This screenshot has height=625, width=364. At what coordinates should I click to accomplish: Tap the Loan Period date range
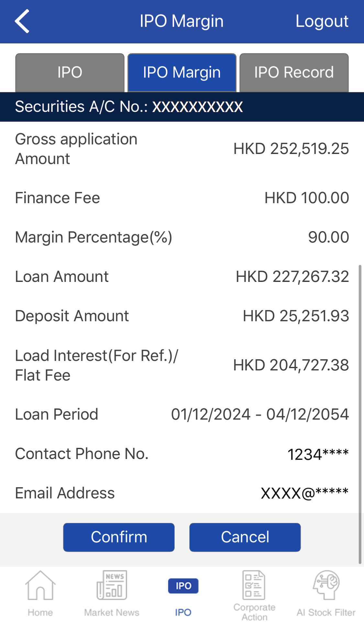[260, 415]
